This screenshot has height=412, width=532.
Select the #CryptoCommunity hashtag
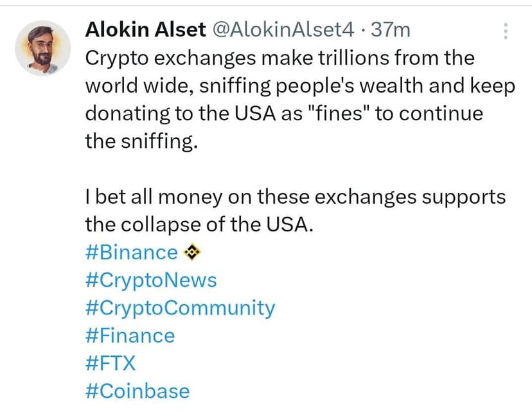[180, 308]
